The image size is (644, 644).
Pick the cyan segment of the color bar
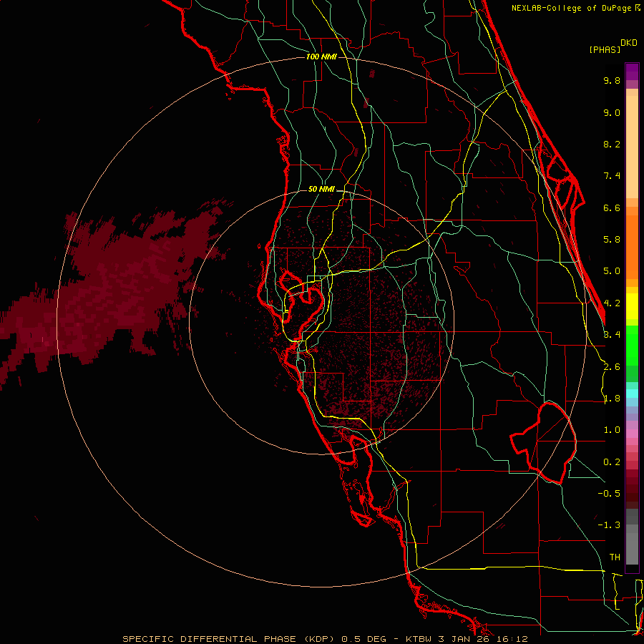click(x=632, y=394)
